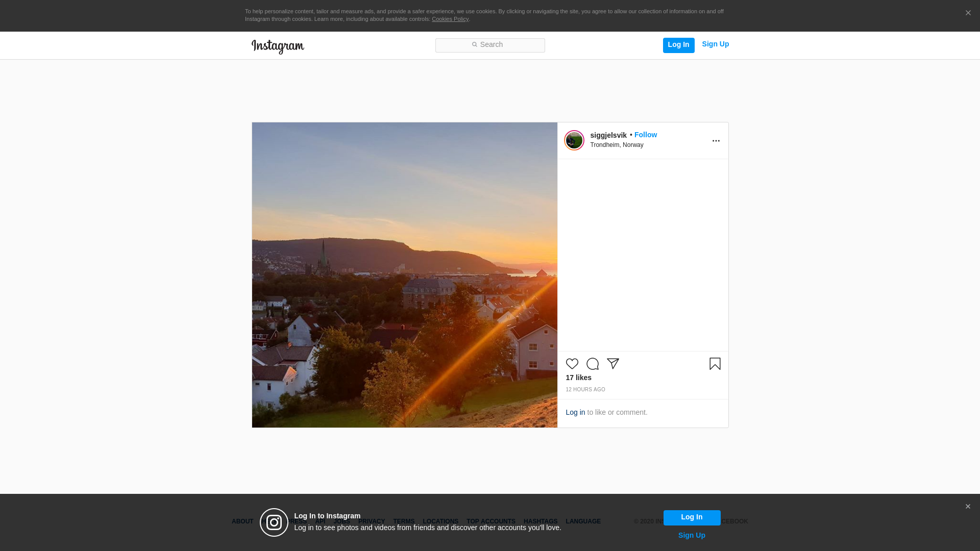Open the TOP ACCOUNTS footer link

(x=491, y=521)
